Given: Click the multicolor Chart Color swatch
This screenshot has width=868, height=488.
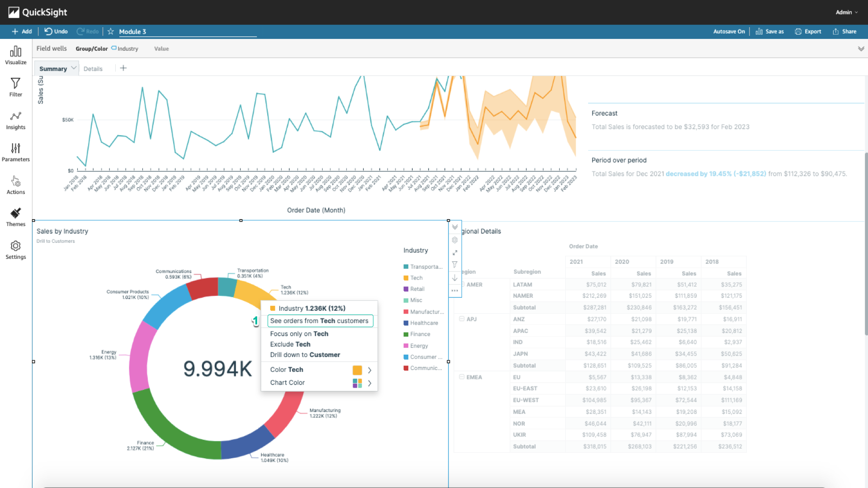Looking at the screenshot, I should click(x=357, y=383).
